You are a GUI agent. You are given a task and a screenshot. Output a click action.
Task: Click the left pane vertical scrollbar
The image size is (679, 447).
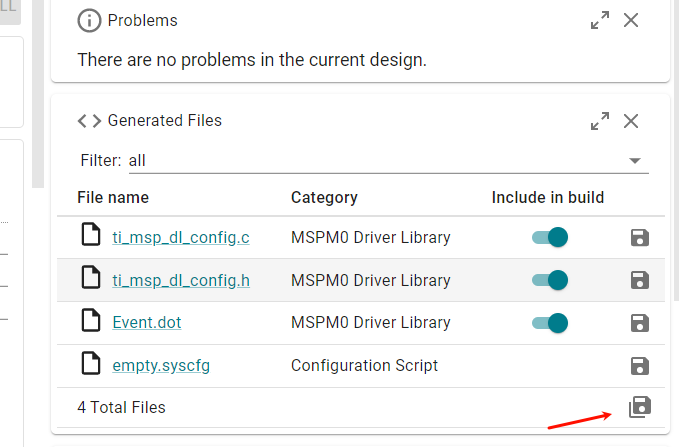[x=38, y=94]
